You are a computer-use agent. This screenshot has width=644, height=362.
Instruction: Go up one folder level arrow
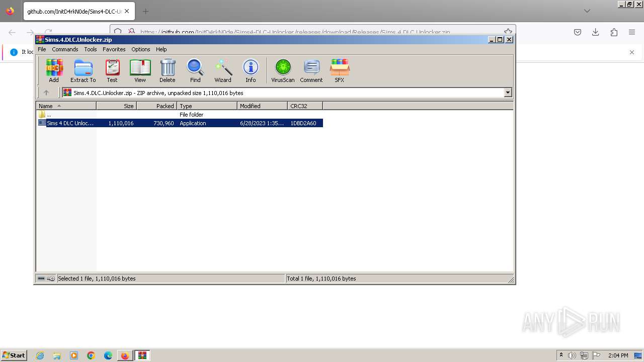(x=46, y=93)
